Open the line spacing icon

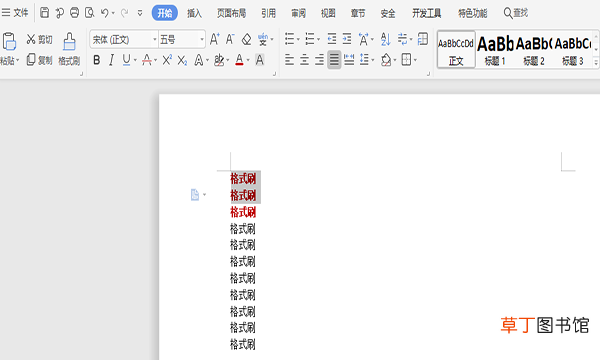(x=364, y=60)
